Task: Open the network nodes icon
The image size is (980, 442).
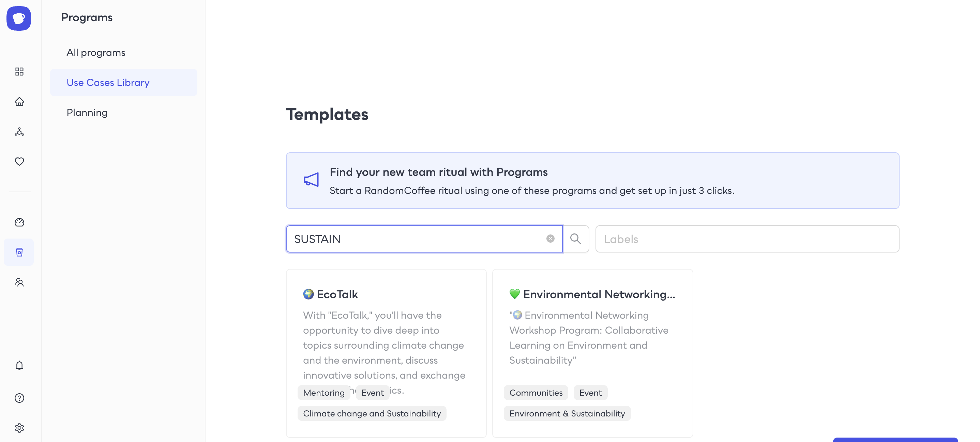Action: click(19, 132)
